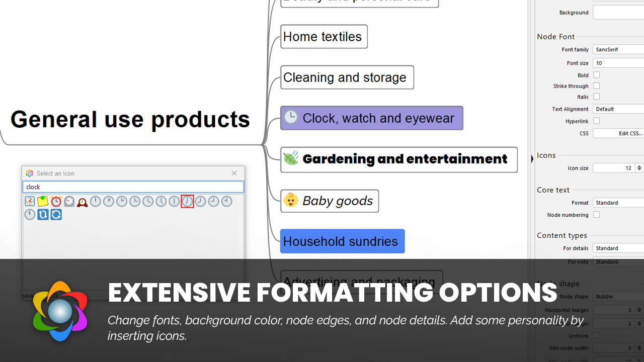The image size is (644, 362).
Task: Select the yellow sticky note icon
Action: point(43,202)
